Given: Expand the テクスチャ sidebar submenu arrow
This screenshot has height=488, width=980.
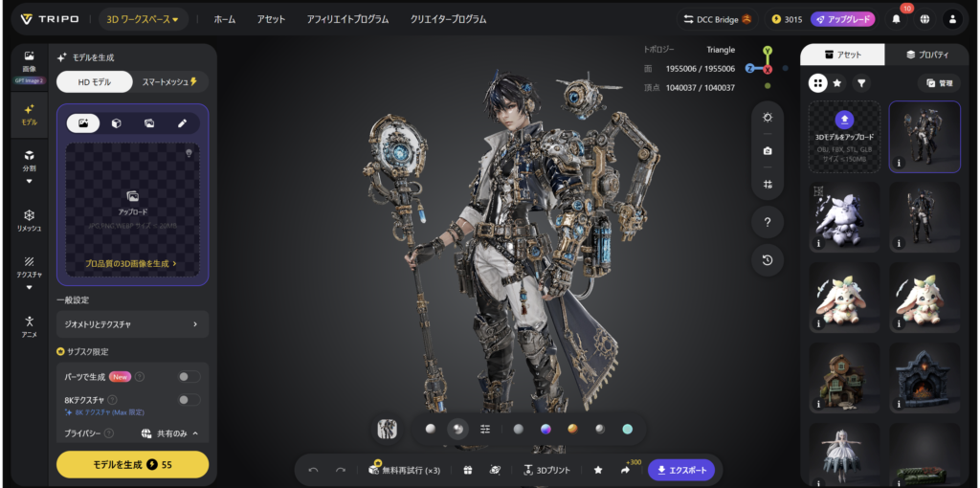Looking at the screenshot, I should click(29, 287).
